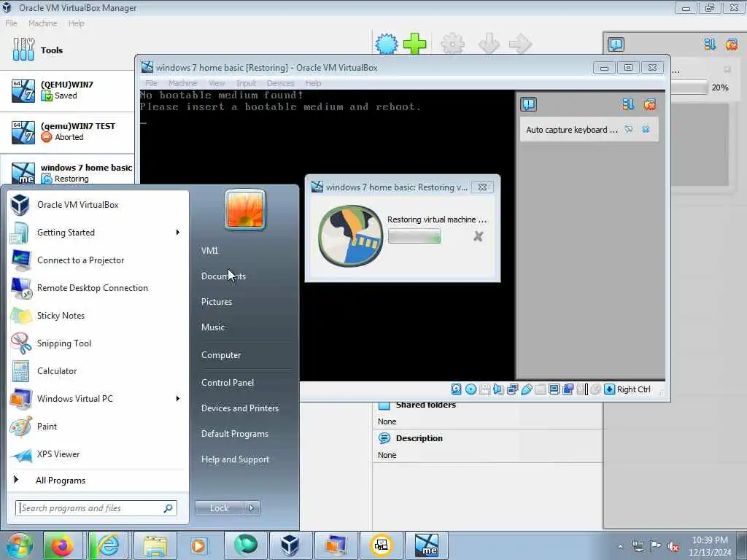This screenshot has height=560, width=747.
Task: Click the do-not-show-again icon on keyboard notification
Action: point(629,130)
